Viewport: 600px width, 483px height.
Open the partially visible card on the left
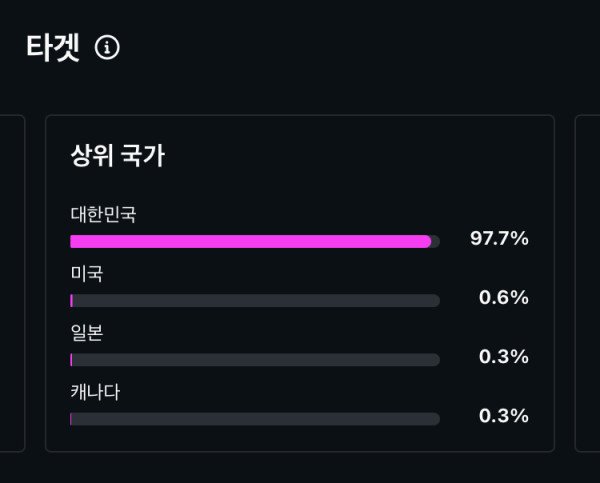12,283
